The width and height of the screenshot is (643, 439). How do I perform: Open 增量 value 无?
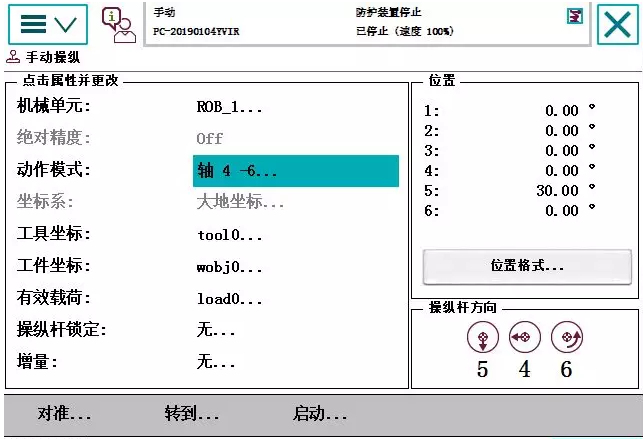pos(216,362)
